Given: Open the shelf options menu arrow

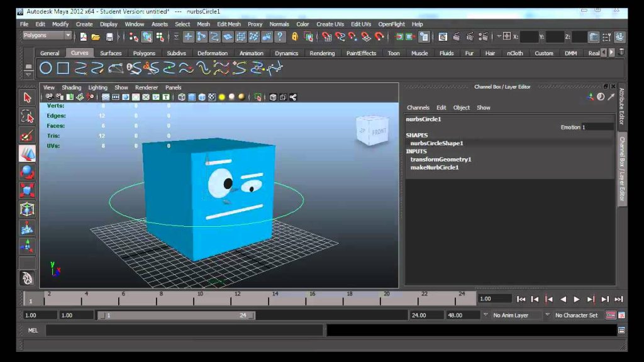Looking at the screenshot, I should pyautogui.click(x=28, y=75).
